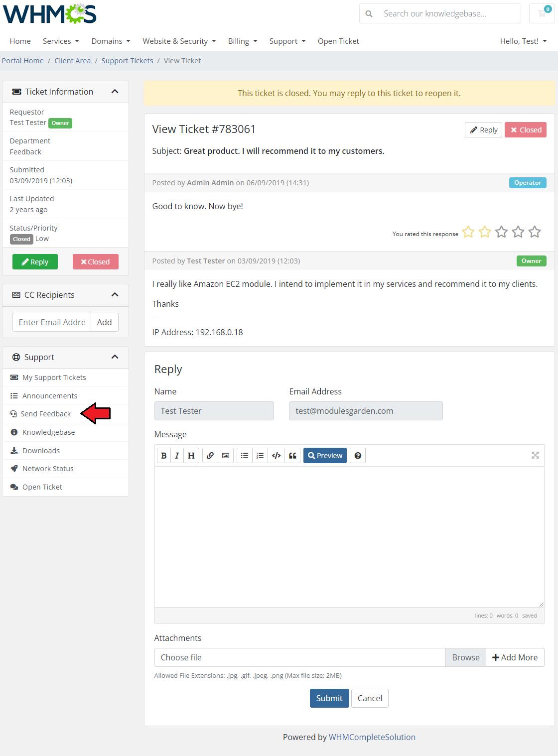
Task: Open the Support dropdown in navbar
Action: point(287,41)
